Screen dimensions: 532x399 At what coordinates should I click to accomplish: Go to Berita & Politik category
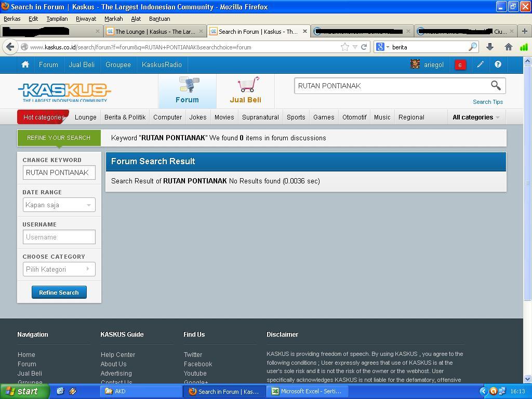click(x=125, y=117)
